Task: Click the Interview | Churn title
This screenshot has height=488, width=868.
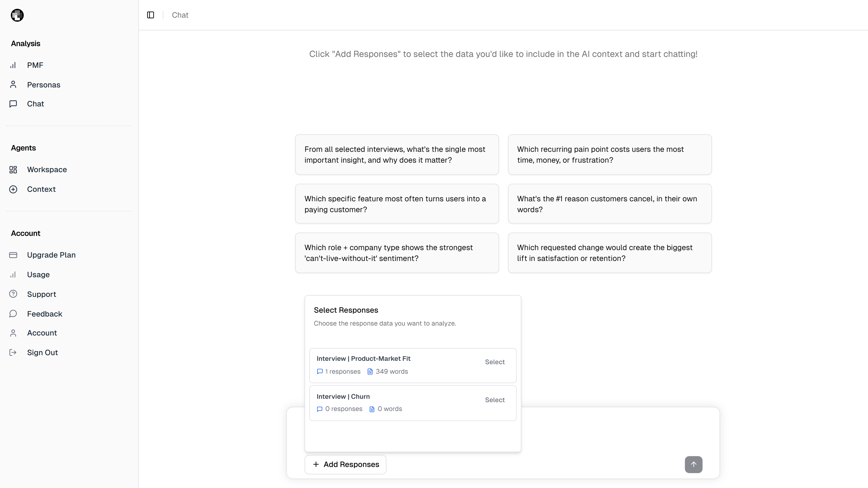Action: [343, 397]
